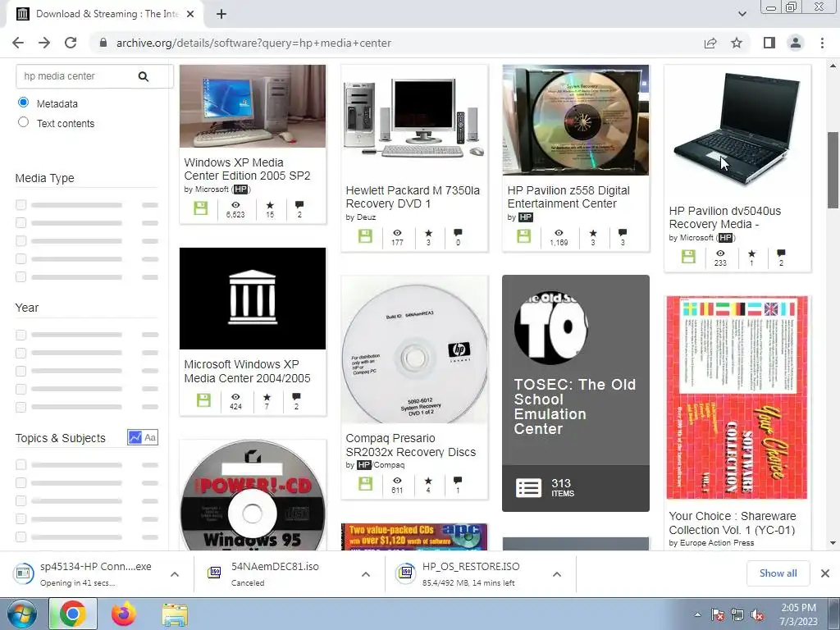Switch Topics & Subjects to chart view icon
Screen dimensions: 840x630
point(135,437)
